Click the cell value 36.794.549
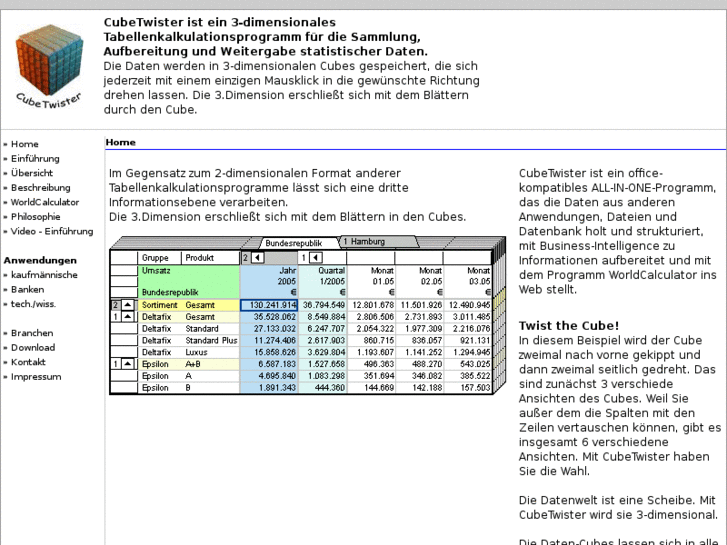Viewport: 727px width, 545px height. [323, 305]
